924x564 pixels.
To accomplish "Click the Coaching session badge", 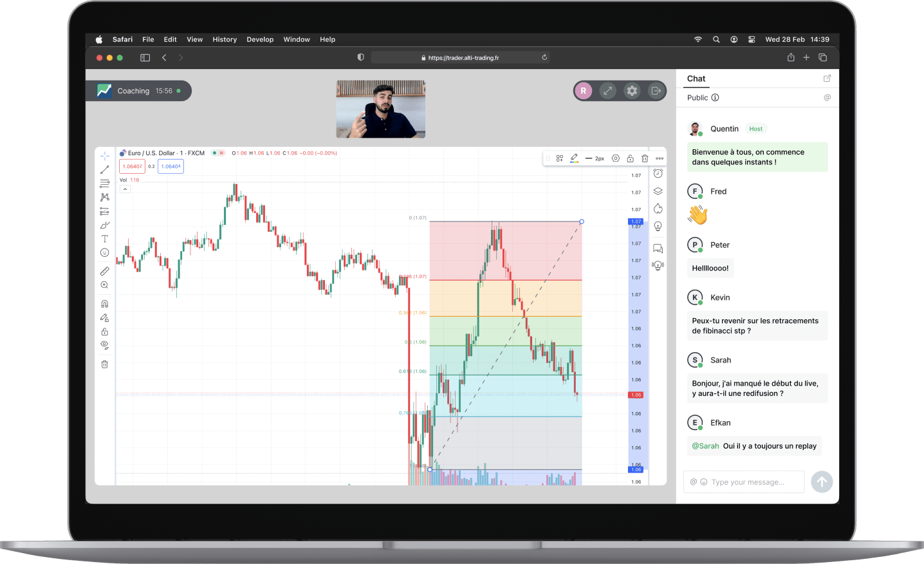I will [138, 91].
